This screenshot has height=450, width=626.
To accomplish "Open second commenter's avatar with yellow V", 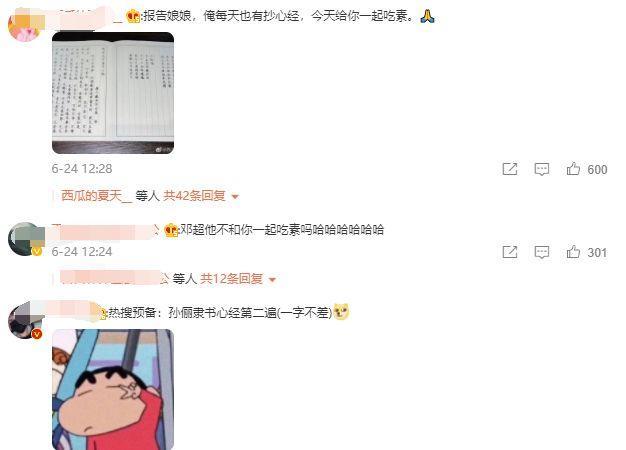I will pos(25,239).
